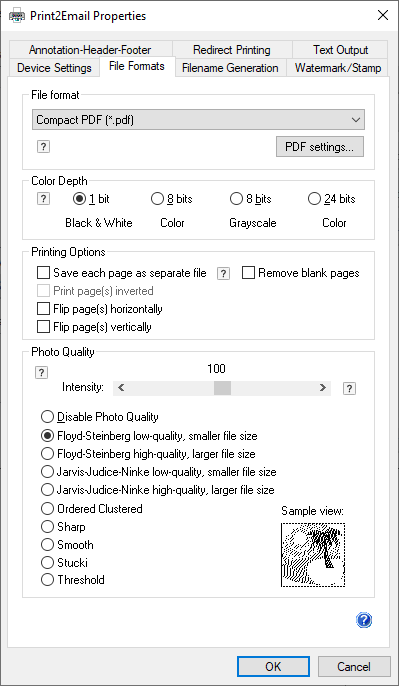Select 24 bits Color depth
399x686 pixels.
[314, 200]
